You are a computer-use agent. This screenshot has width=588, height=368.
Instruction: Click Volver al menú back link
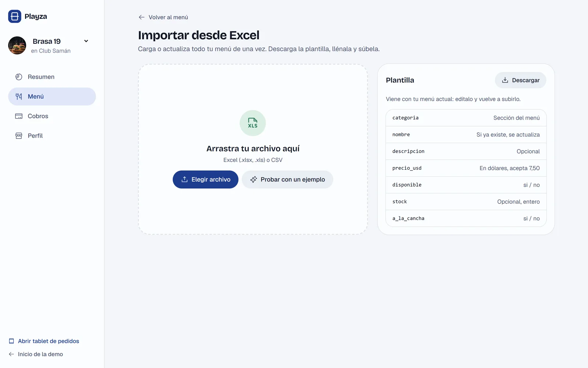pos(163,17)
